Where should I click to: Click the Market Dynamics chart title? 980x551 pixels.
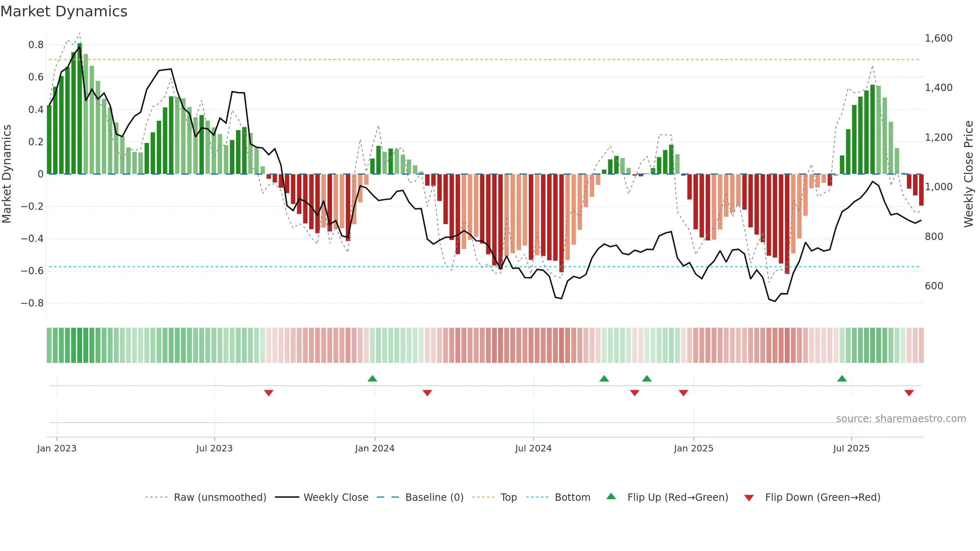(64, 11)
